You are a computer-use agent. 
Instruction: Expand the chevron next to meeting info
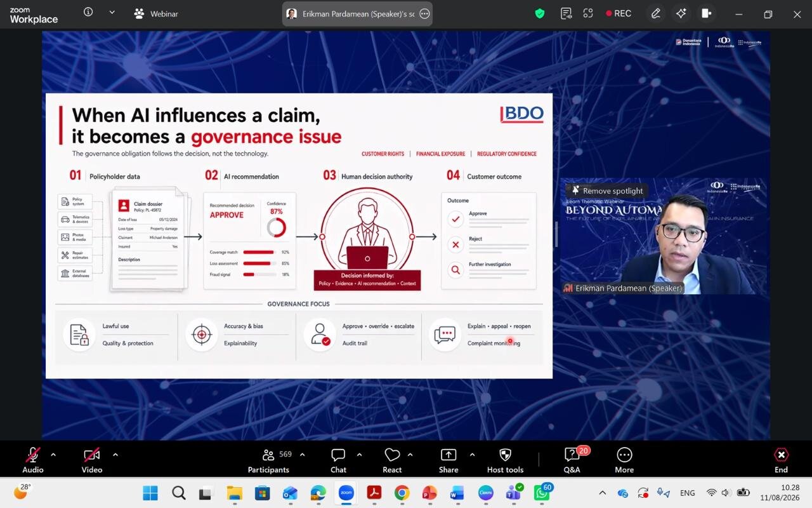pyautogui.click(x=112, y=12)
